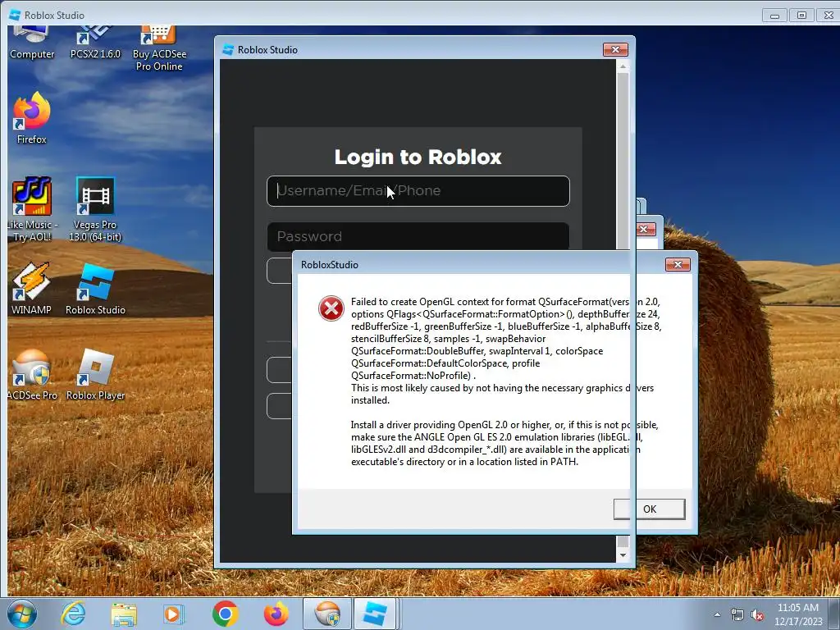Show hidden tray icons arrow
This screenshot has height=630, width=840.
point(717,614)
